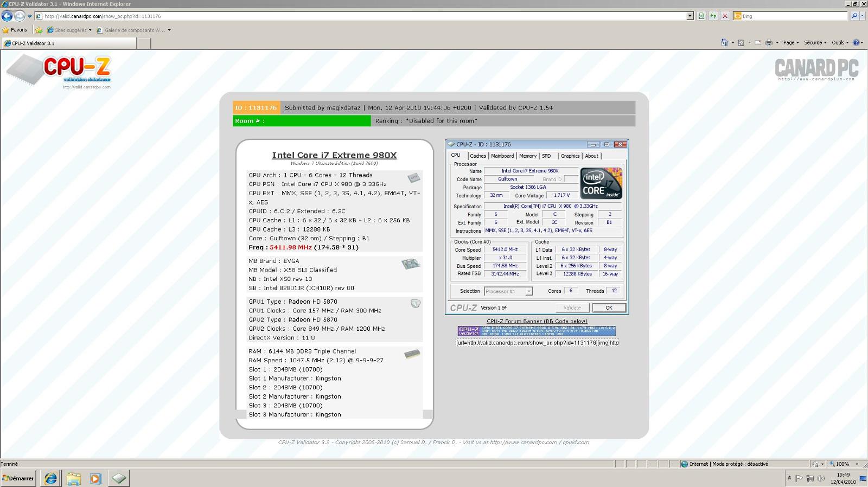Click the OK button in CPU-Z window

click(x=609, y=307)
